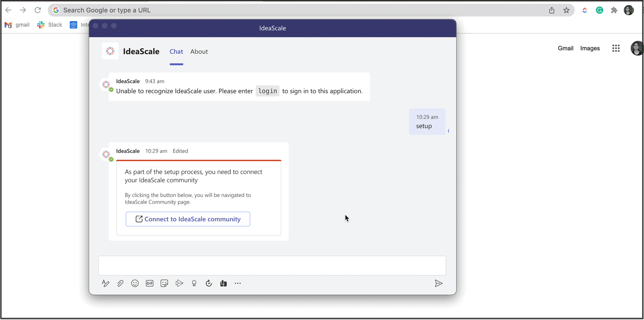Click the "setup" sent message bubble
The width and height of the screenshot is (644, 320).
pos(427,122)
